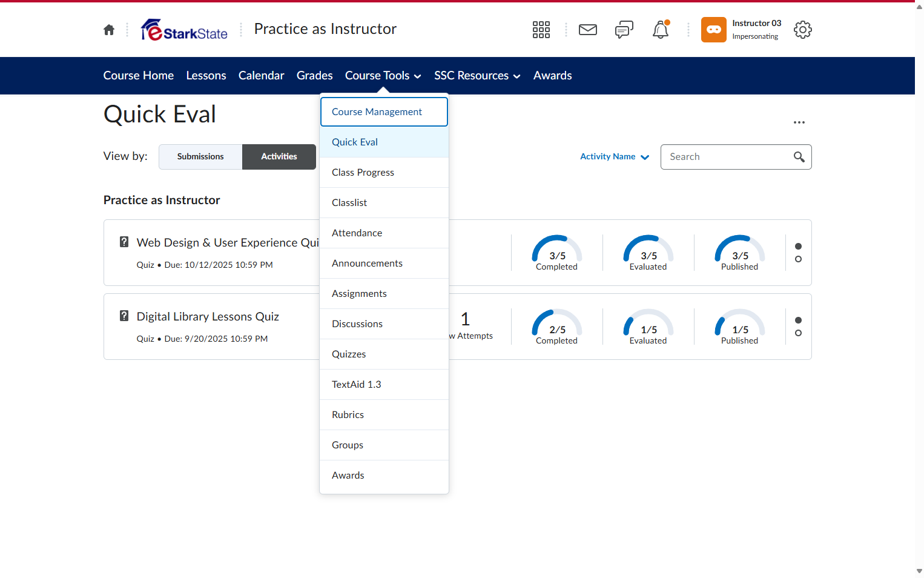Viewport: 924px width, 578px height.
Task: Click Awards in the navbar
Action: pos(552,76)
